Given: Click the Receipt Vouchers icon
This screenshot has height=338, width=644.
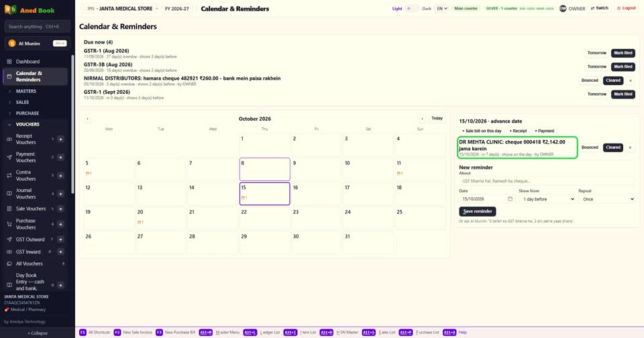Looking at the screenshot, I should pos(9,139).
